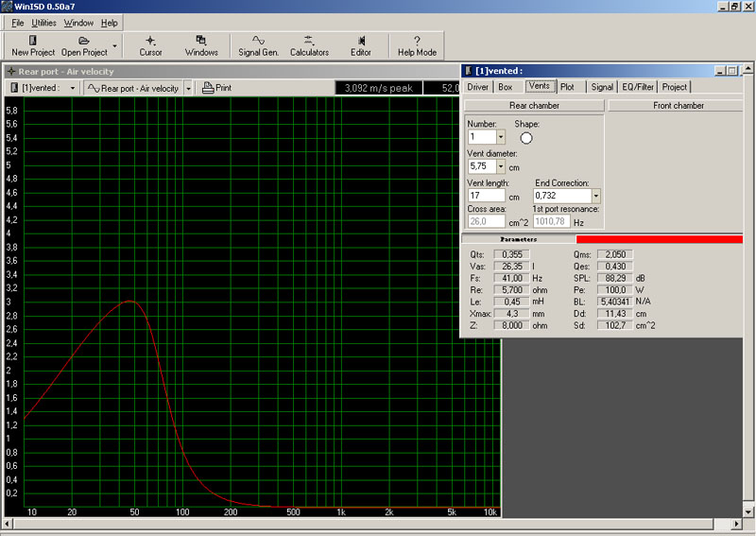Switch to the Box tab

(x=506, y=87)
